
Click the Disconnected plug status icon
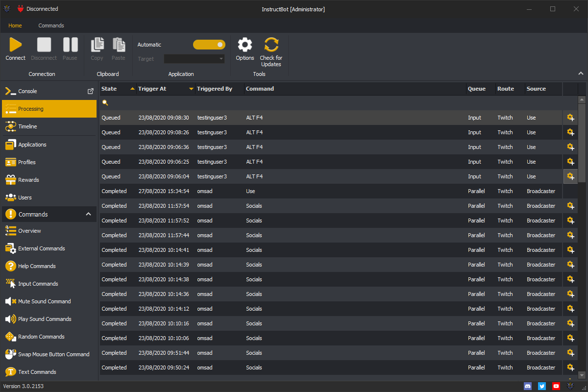pyautogui.click(x=21, y=9)
